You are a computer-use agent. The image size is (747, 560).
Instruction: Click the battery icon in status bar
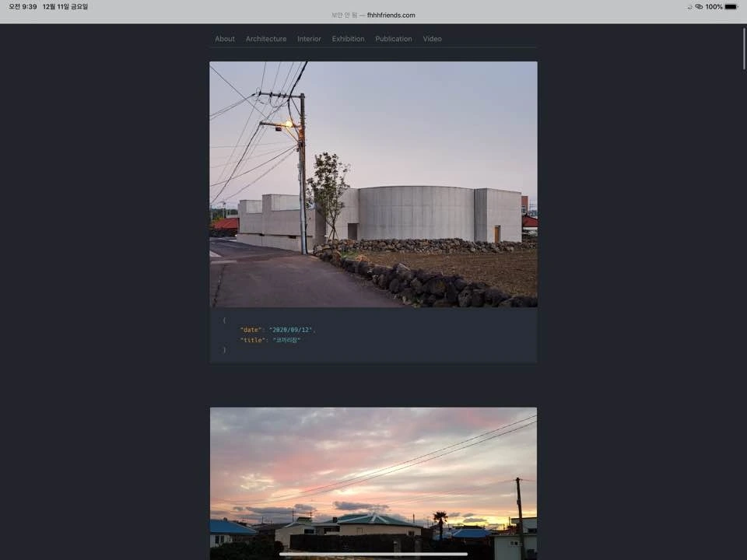click(x=731, y=7)
